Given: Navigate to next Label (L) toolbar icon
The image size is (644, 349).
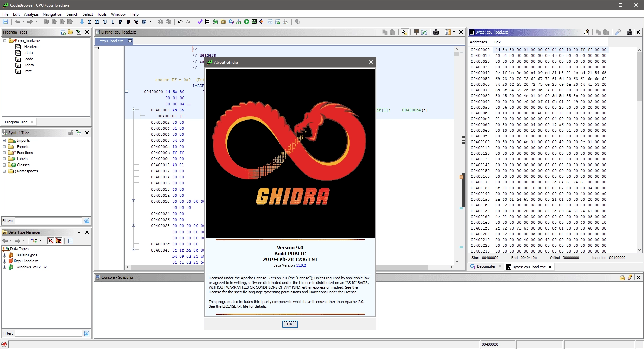Looking at the screenshot, I should (113, 22).
